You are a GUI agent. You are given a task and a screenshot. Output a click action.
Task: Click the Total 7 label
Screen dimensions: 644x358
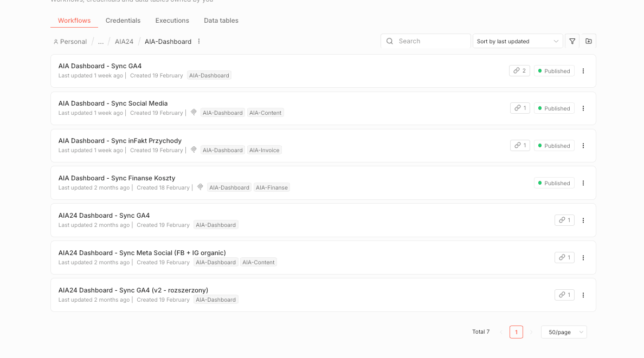tap(480, 331)
